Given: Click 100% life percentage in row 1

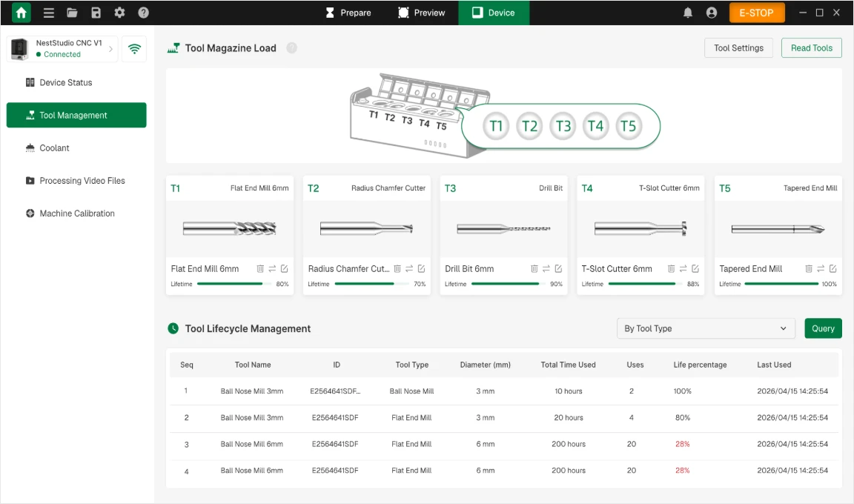Looking at the screenshot, I should point(683,391).
